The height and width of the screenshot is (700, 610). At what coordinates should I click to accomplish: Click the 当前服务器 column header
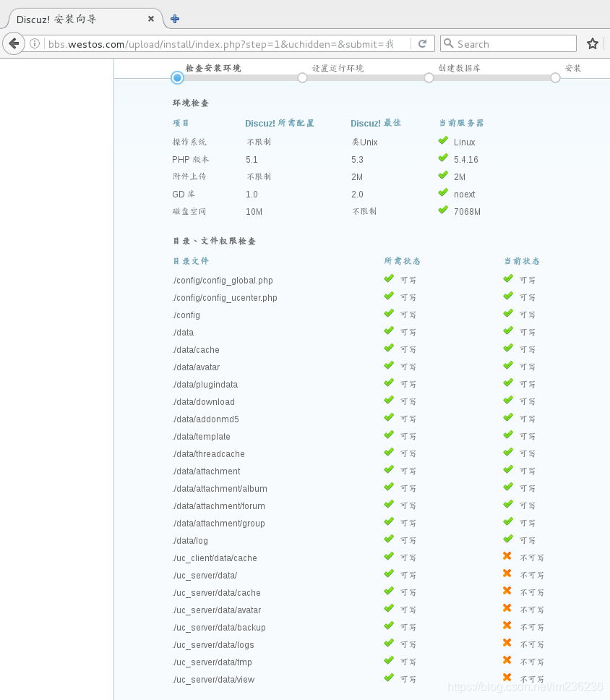click(461, 123)
